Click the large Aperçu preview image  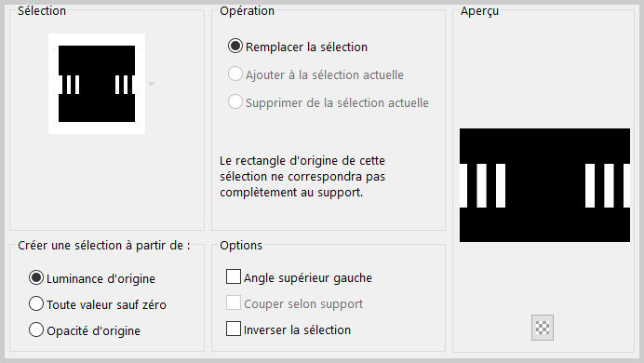[544, 185]
